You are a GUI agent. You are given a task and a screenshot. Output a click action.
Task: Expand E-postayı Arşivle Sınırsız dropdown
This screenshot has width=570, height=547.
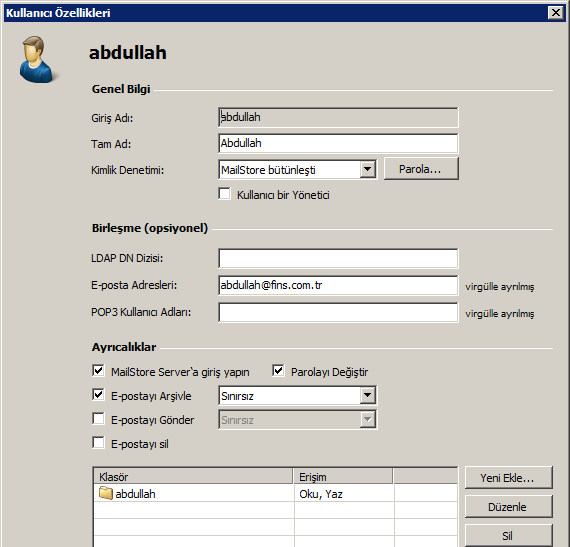click(368, 395)
